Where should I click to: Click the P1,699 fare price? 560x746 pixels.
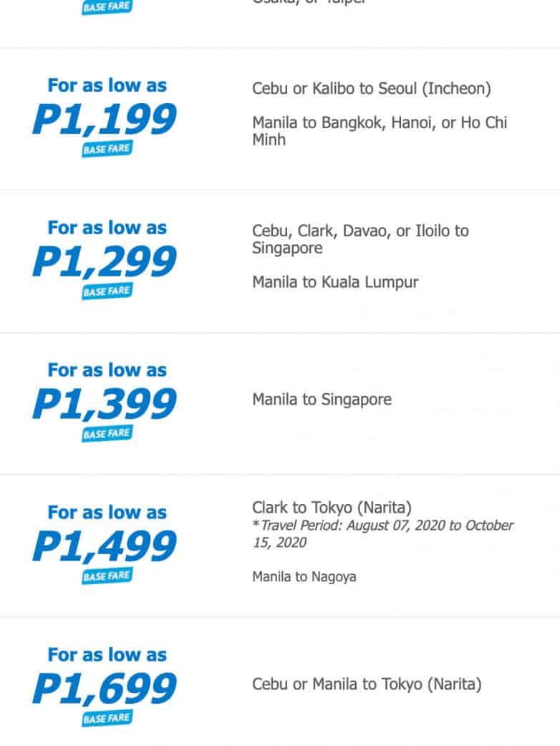click(x=105, y=689)
